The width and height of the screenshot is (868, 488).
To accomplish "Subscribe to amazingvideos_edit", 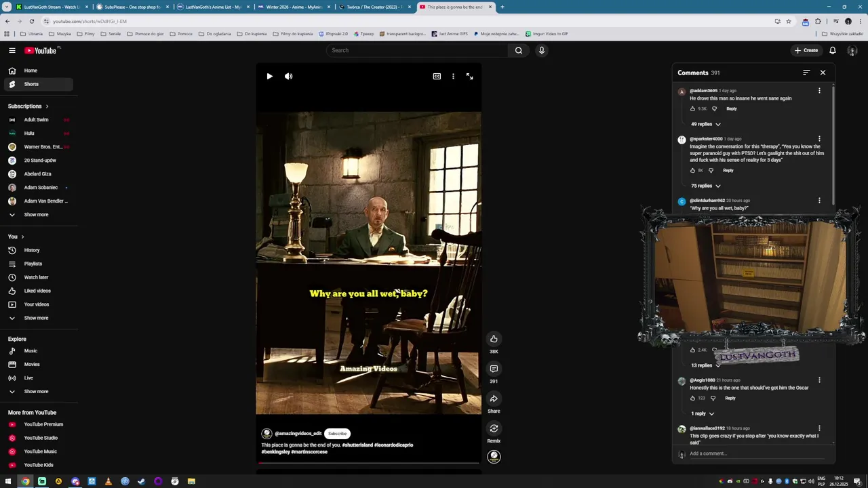I will coord(337,434).
